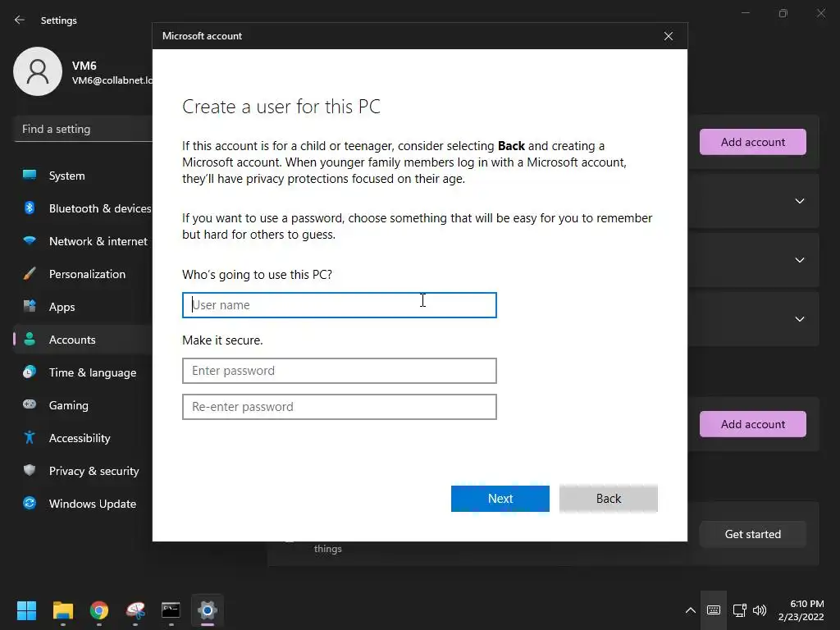The width and height of the screenshot is (840, 630).
Task: Expand the third chevron row in Settings
Action: [799, 319]
